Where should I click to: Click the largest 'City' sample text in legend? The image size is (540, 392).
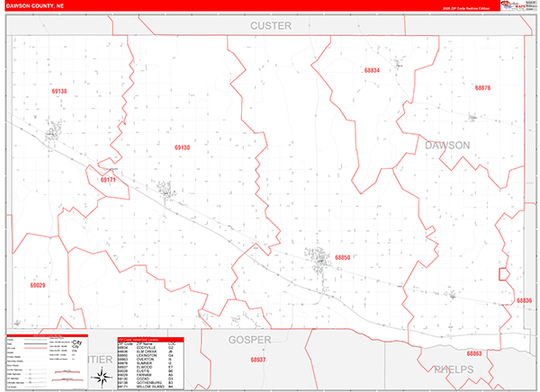tap(77, 343)
